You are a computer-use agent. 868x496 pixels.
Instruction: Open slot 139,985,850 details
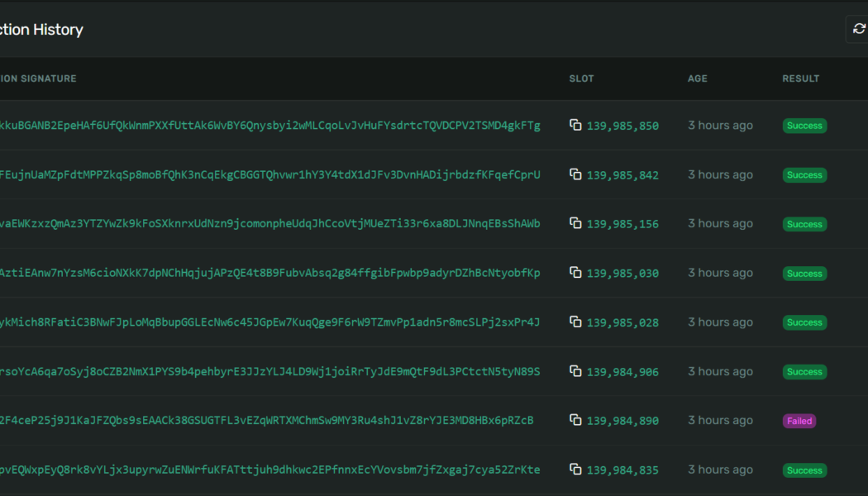coord(624,125)
